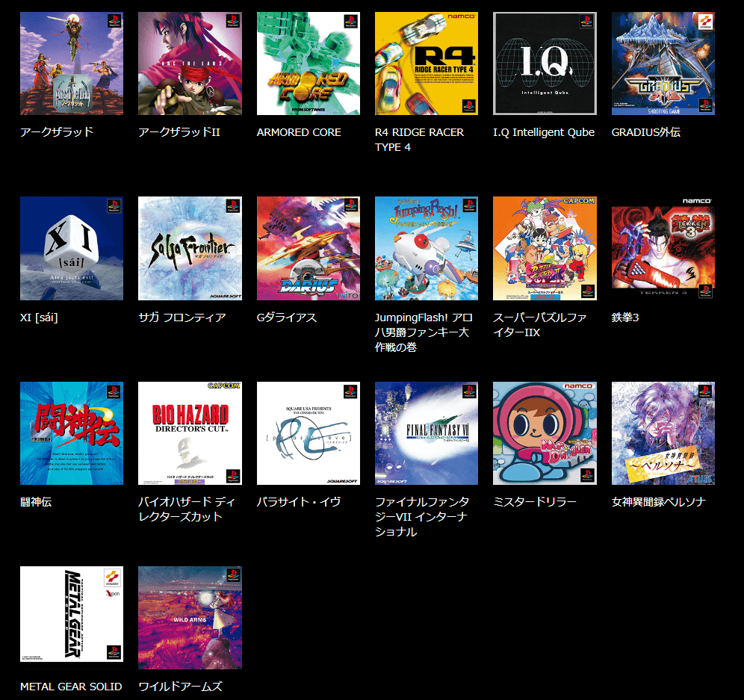This screenshot has width=744, height=700.
Task: Open the アークザラッド cover thumbnail
Action: point(71,63)
